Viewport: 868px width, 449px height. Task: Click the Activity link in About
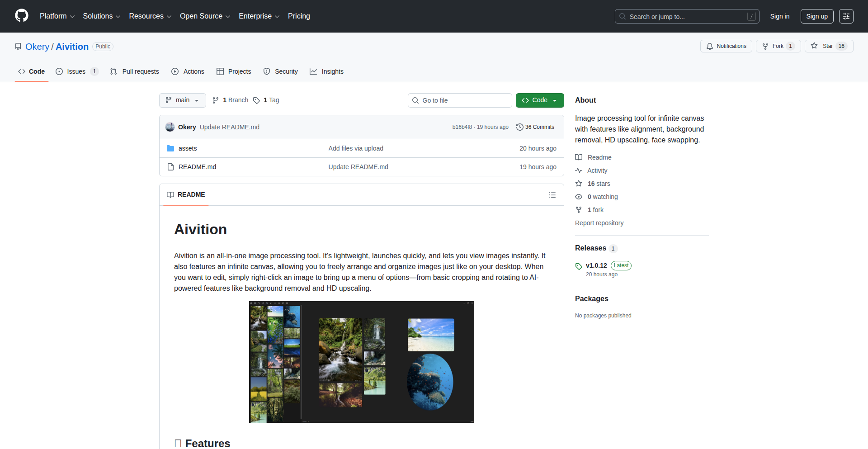tap(597, 170)
